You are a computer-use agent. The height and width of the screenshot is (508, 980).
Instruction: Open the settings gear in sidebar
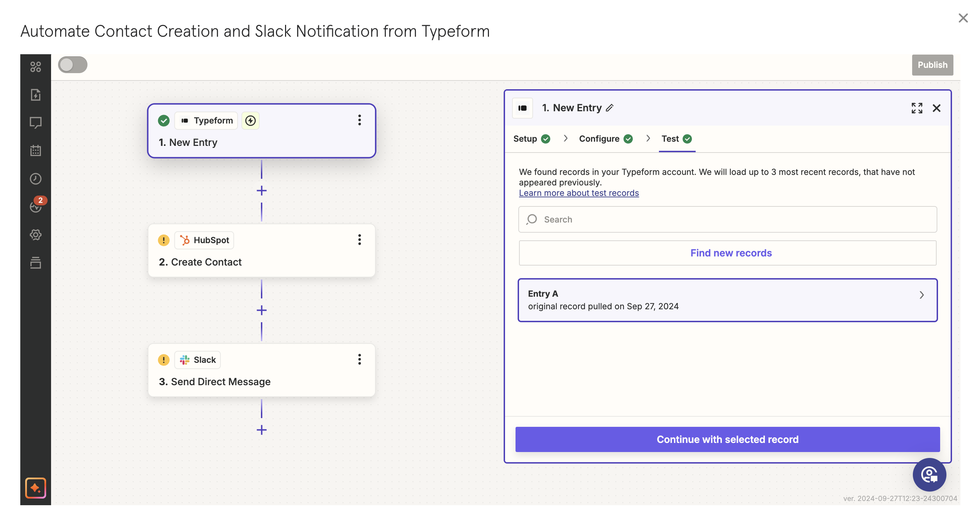click(35, 234)
